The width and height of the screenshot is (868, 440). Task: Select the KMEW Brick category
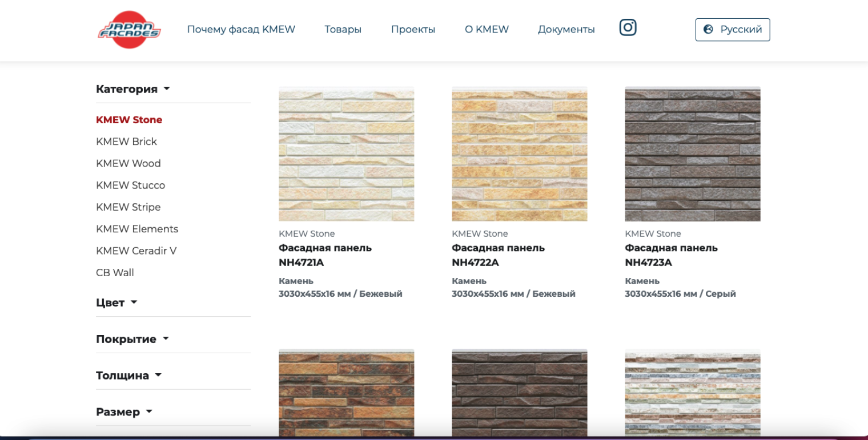coord(126,142)
